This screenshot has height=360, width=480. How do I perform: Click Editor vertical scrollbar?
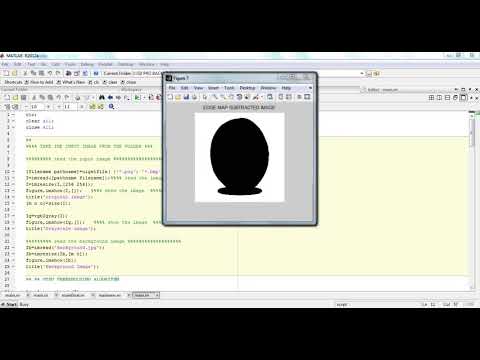click(473, 200)
